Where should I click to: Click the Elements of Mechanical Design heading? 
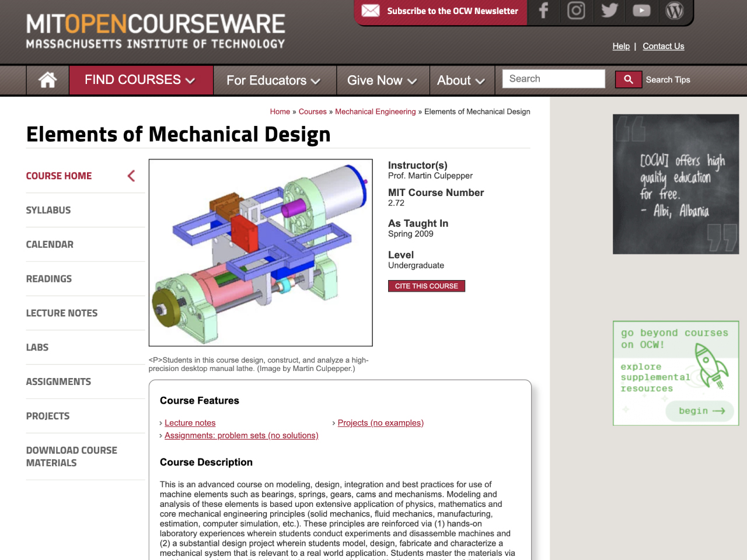(x=179, y=134)
